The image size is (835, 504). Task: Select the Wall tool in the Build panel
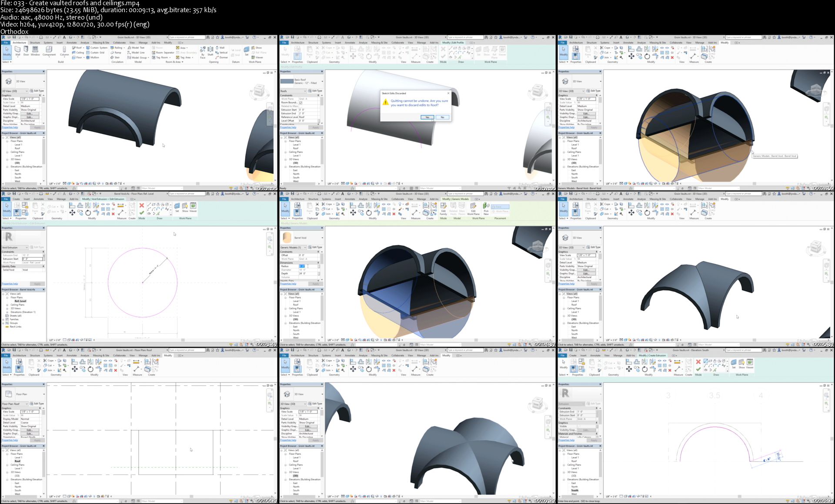pyautogui.click(x=17, y=51)
